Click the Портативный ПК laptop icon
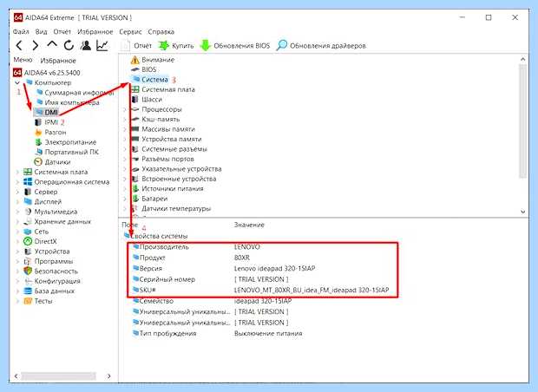Viewport: 538px width, 392px height. (x=38, y=152)
